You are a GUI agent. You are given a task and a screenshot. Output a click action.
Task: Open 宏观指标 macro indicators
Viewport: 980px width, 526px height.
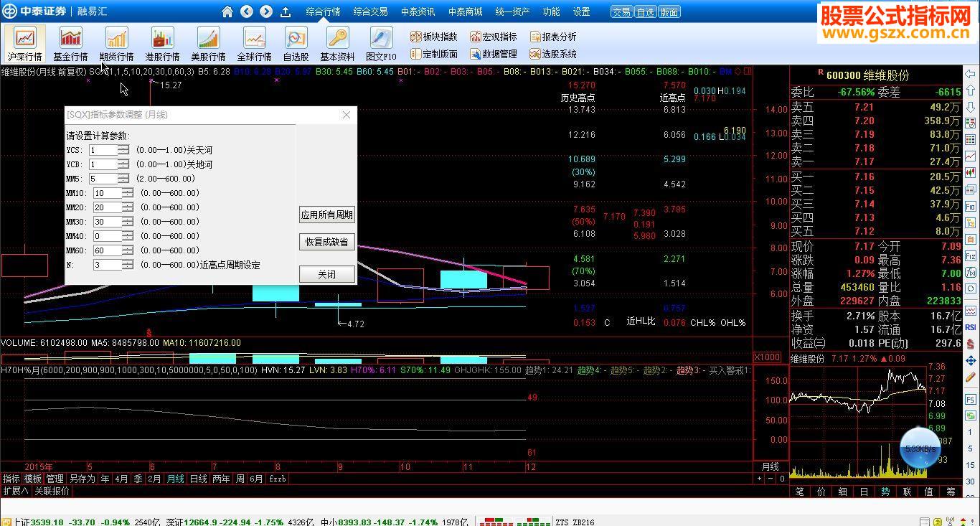pos(493,37)
